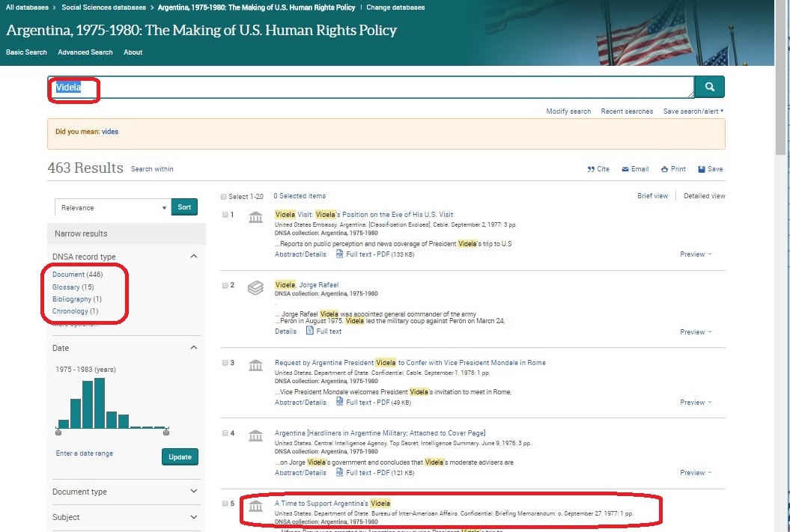Open Details for Videla, Jorge Rafael

pyautogui.click(x=285, y=331)
